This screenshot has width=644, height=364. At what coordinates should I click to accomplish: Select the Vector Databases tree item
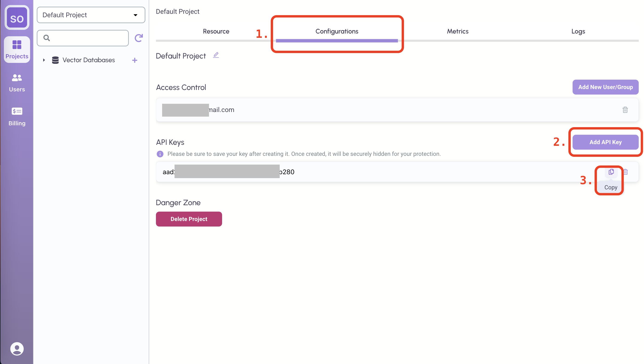pyautogui.click(x=88, y=60)
